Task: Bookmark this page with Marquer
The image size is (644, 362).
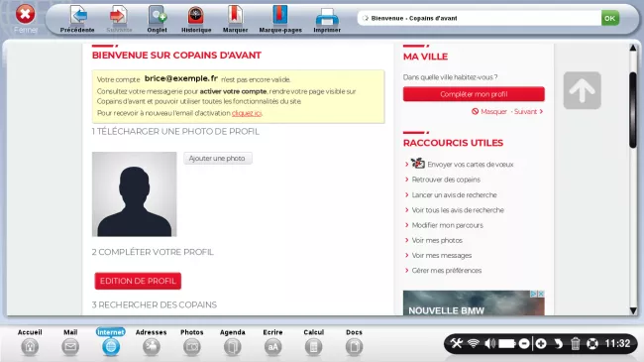Action: click(235, 19)
